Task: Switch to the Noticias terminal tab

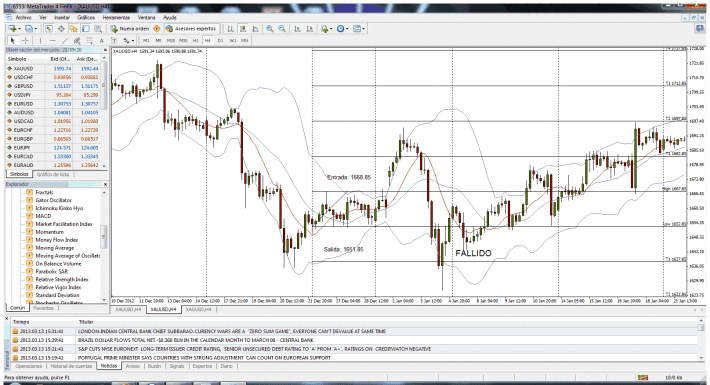Action: [109, 366]
